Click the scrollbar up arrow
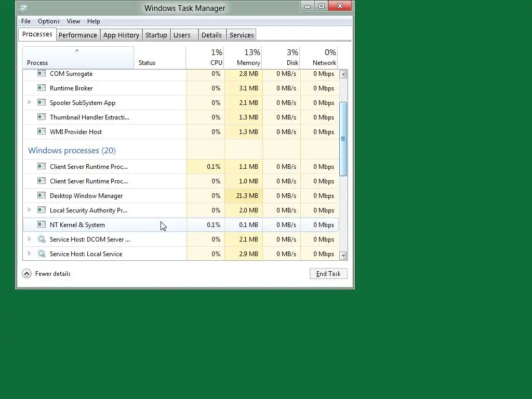532x399 pixels. (x=343, y=74)
